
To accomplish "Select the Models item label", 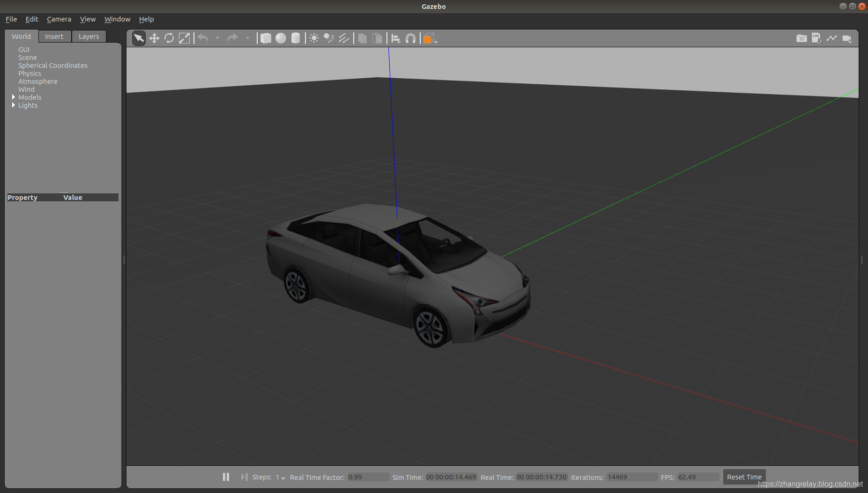I will click(30, 97).
